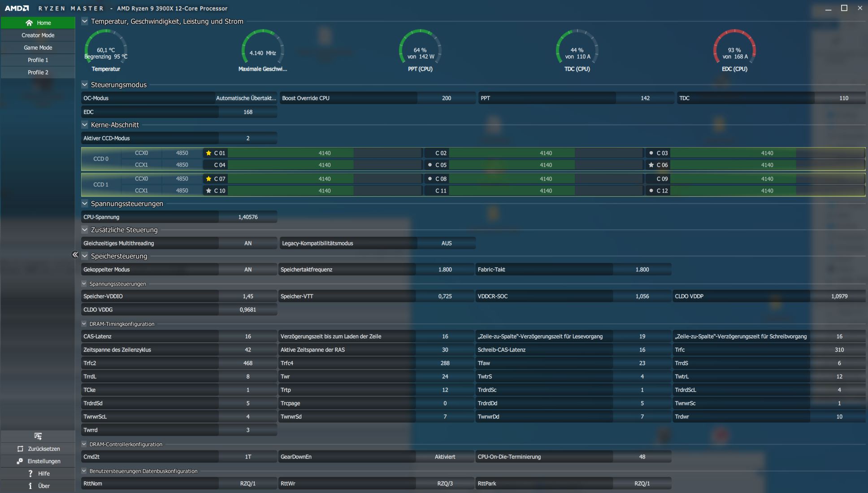Click the CPU-Spannung value field 1,40576
Image resolution: width=868 pixels, height=493 pixels.
tap(247, 217)
